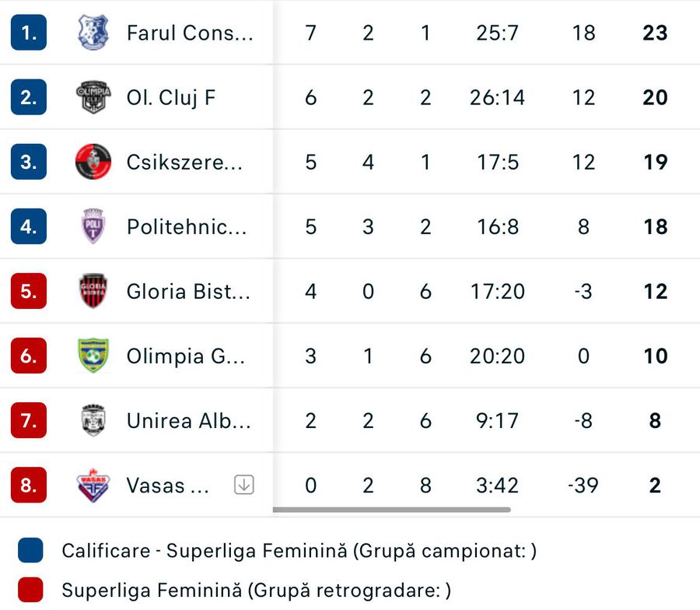
Task: Select the Olimpia G club crest
Action: click(x=93, y=356)
